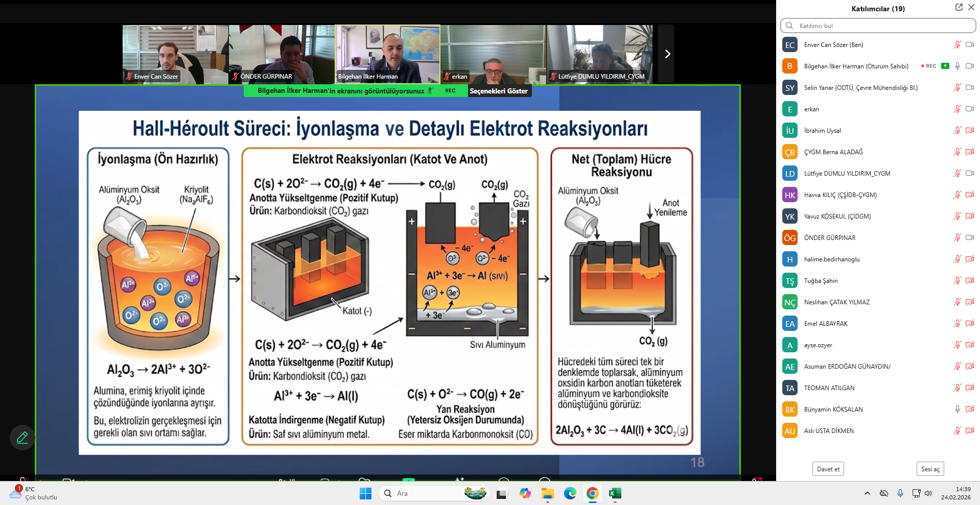Viewport: 980px width, 505px height.
Task: Toggle camera for Enver Can Sözer (Ben)
Action: 969,44
